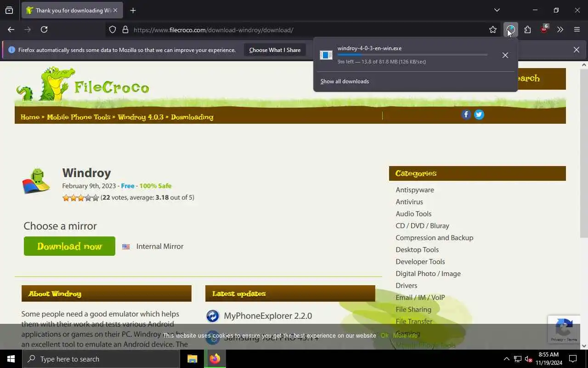Image resolution: width=588 pixels, height=368 pixels.
Task: Click the tracking protection shield icon
Action: [x=113, y=30]
